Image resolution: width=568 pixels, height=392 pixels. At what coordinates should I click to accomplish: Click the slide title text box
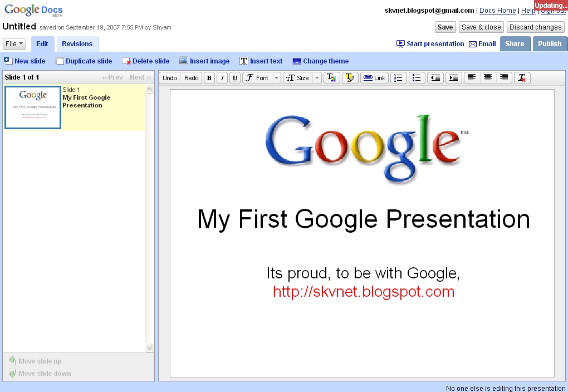(x=363, y=219)
